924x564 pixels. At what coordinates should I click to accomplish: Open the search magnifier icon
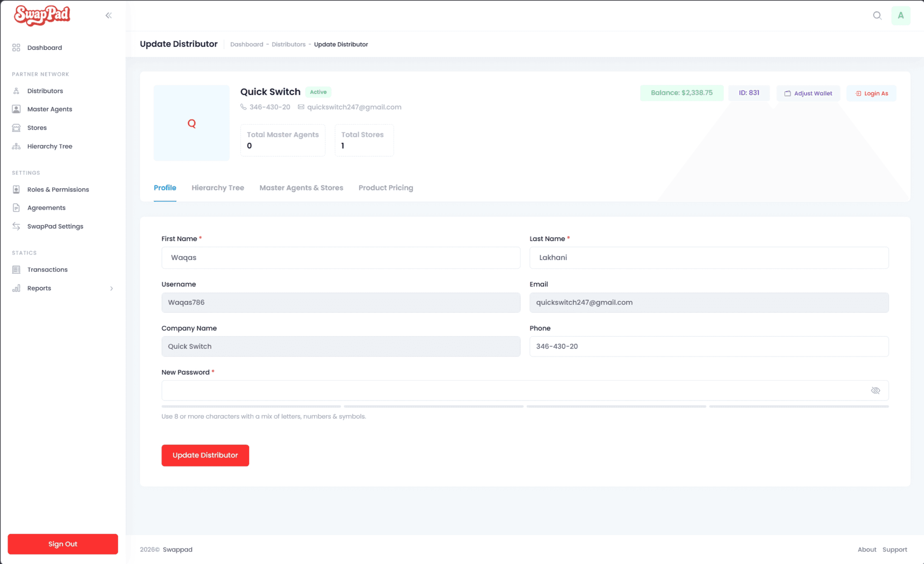click(x=877, y=15)
